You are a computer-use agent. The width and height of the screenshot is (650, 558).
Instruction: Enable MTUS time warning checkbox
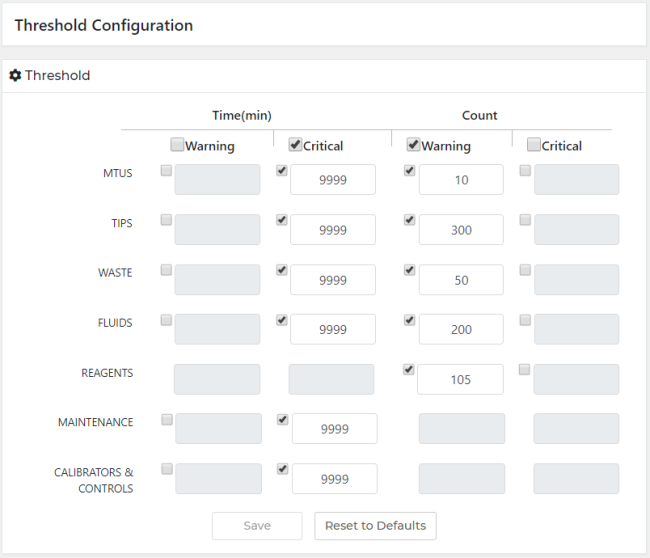(166, 171)
